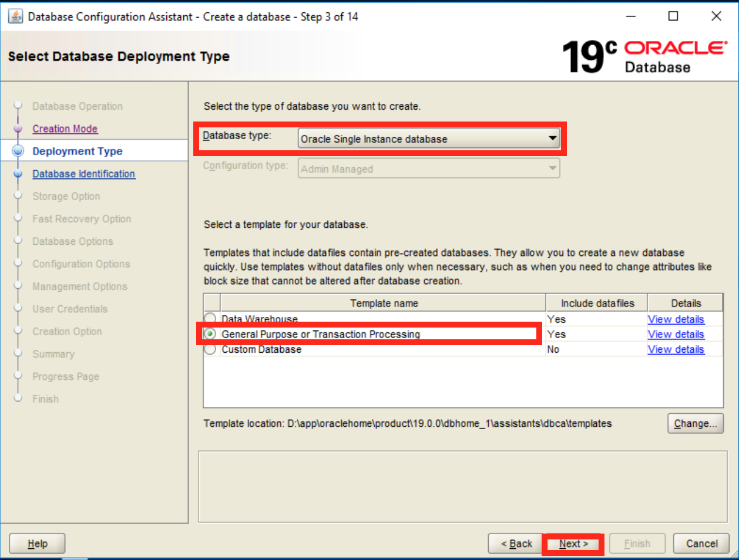Viewport: 739px width, 560px height.
Task: Click Fast Recovery Option step
Action: pyautogui.click(x=82, y=219)
